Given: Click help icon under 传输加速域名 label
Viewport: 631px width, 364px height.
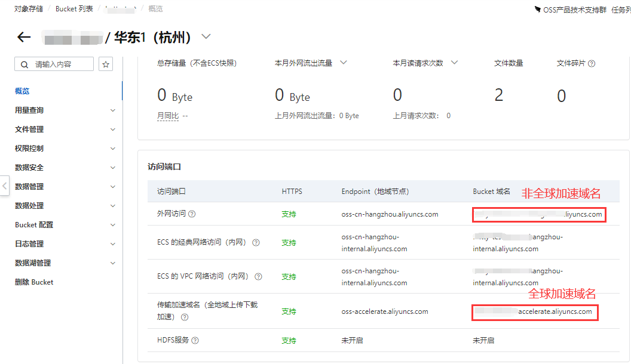Looking at the screenshot, I should click(185, 317).
